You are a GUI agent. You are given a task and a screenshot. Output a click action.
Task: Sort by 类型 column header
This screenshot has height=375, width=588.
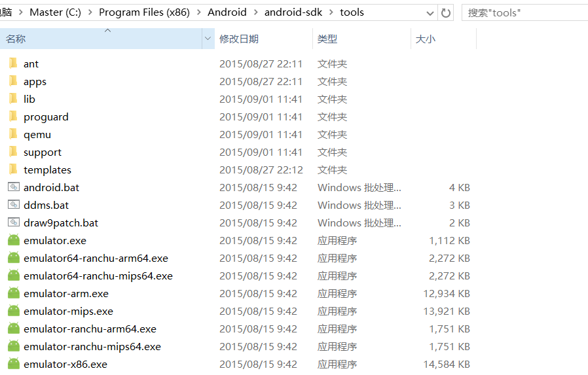327,39
